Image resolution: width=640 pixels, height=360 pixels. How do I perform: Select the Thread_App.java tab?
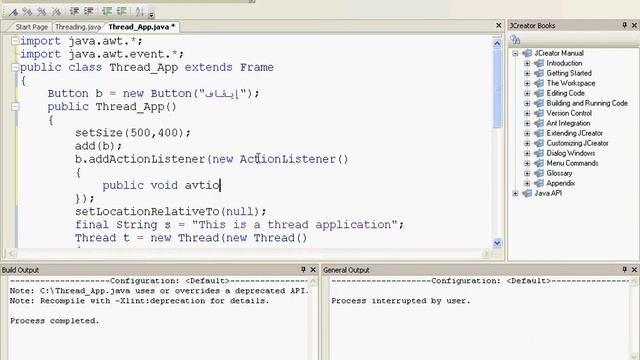coord(142,27)
